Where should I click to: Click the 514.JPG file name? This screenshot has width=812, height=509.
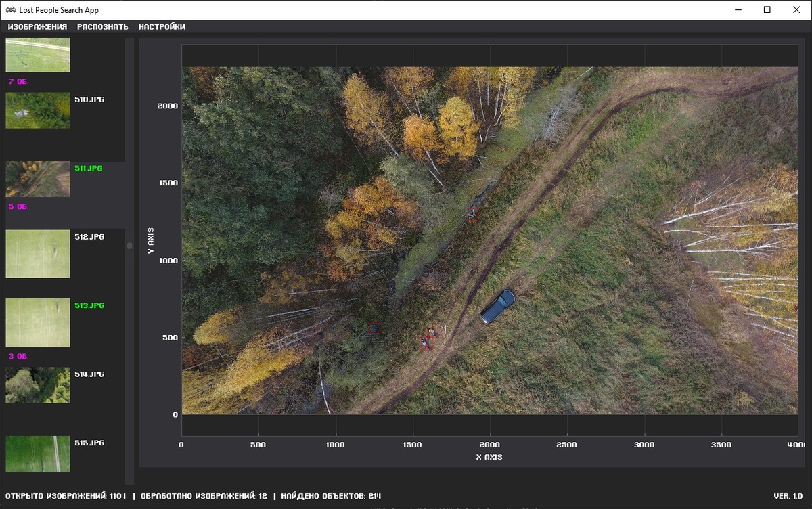coord(89,374)
